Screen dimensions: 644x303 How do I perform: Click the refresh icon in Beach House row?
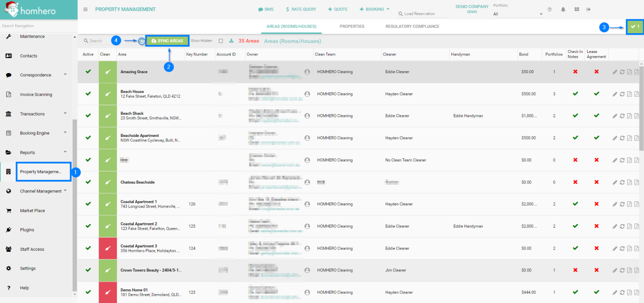[x=622, y=94]
